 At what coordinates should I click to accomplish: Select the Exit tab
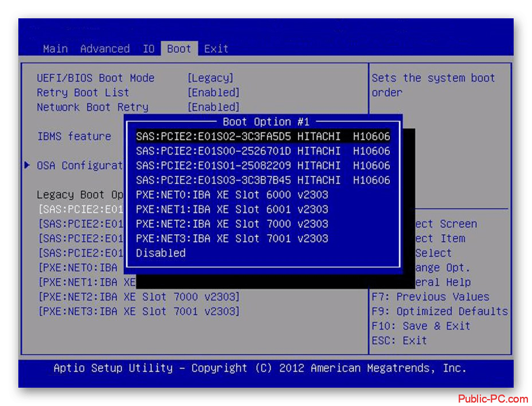point(216,49)
